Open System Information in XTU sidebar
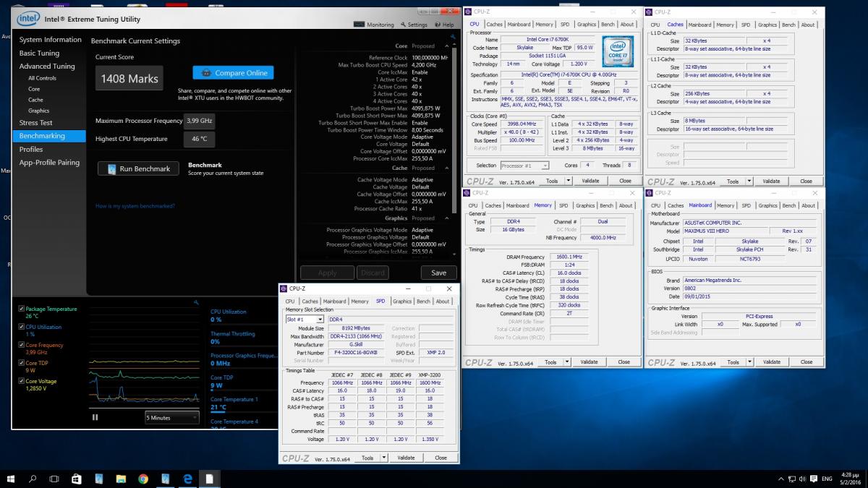 (50, 40)
